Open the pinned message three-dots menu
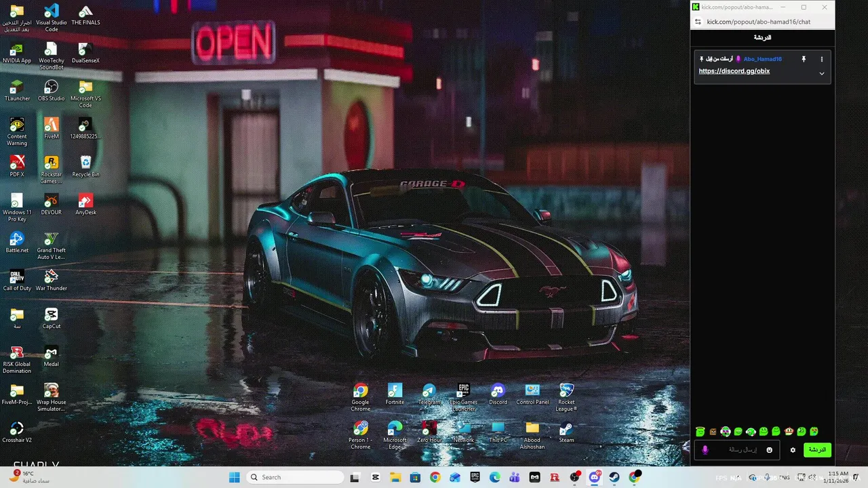The image size is (868, 488). (x=821, y=59)
